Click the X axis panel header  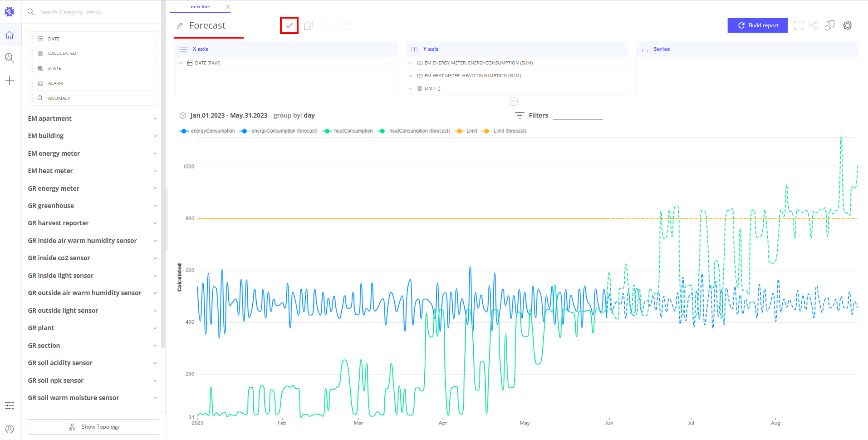tap(286, 49)
